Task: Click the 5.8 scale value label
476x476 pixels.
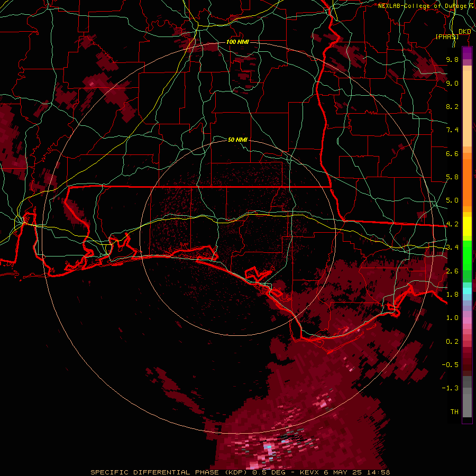Action: tap(452, 177)
